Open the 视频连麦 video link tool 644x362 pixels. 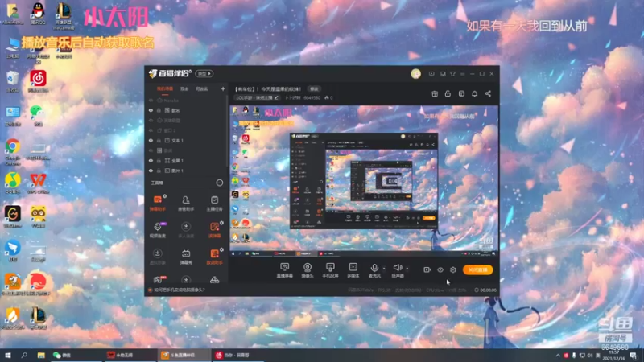point(157,230)
